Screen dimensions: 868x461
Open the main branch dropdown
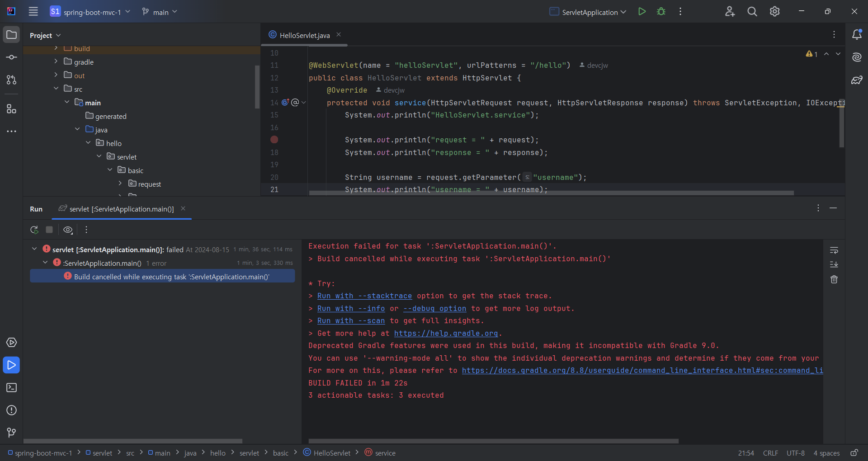(160, 12)
